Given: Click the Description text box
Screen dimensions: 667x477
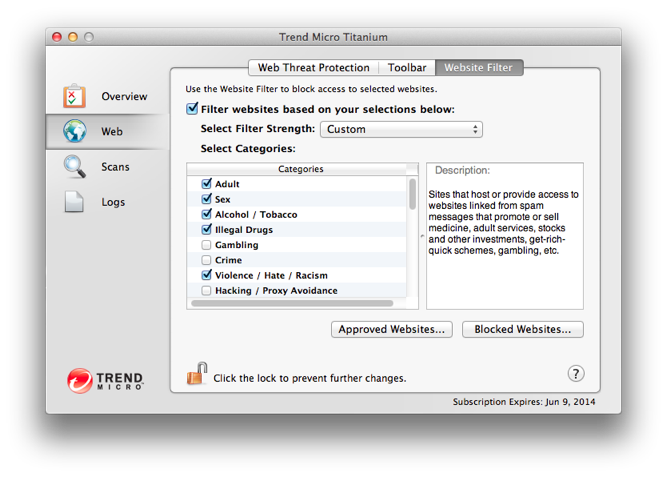Looking at the screenshot, I should (x=505, y=236).
